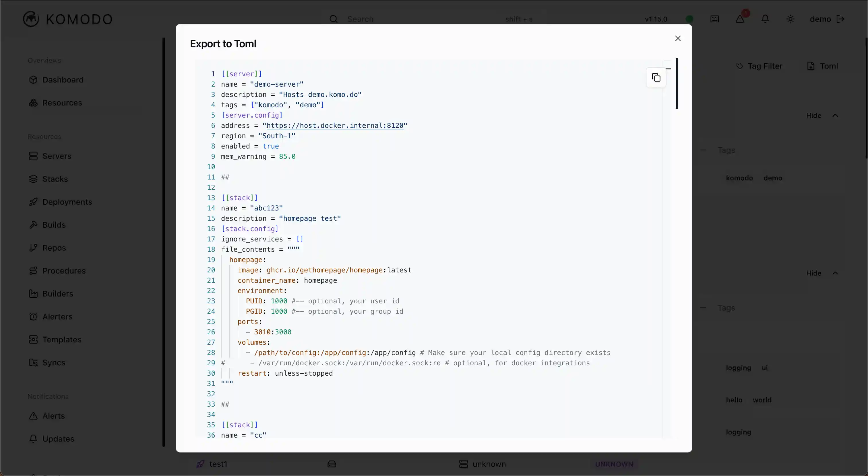Copy the exported Toml to clipboard
Screen dimensions: 868x476
click(656, 78)
